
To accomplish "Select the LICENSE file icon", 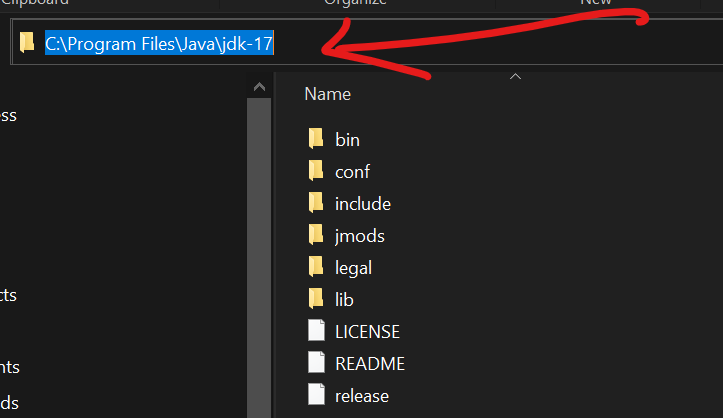I will click(x=316, y=331).
